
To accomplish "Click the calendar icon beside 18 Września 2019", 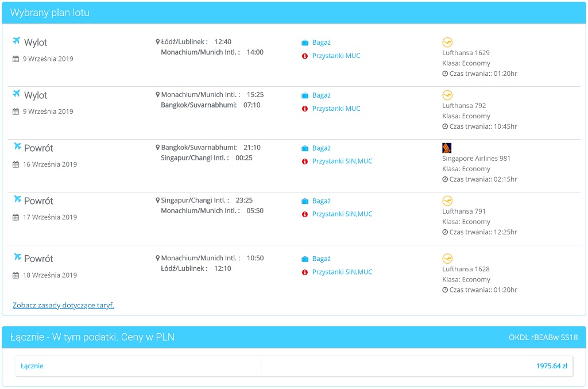I will click(x=16, y=275).
